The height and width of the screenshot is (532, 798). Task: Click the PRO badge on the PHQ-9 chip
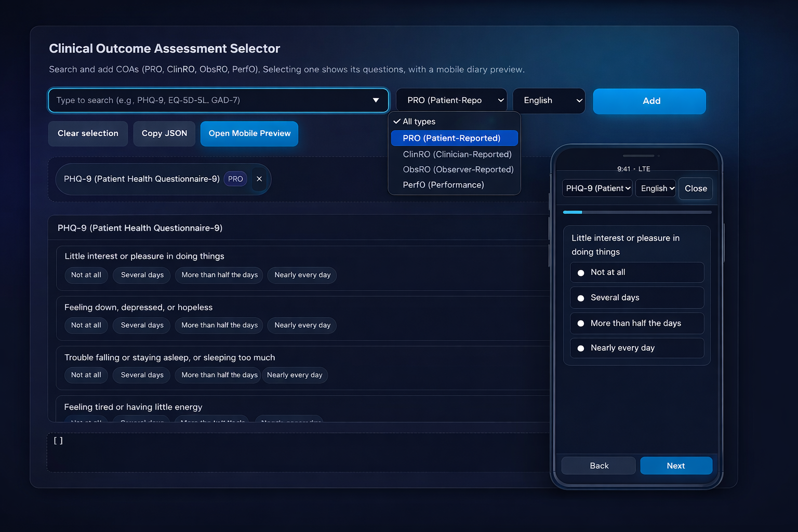[x=235, y=179]
